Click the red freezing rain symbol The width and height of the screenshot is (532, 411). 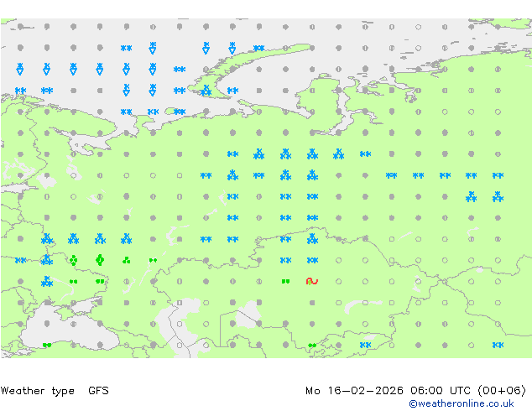tap(312, 281)
